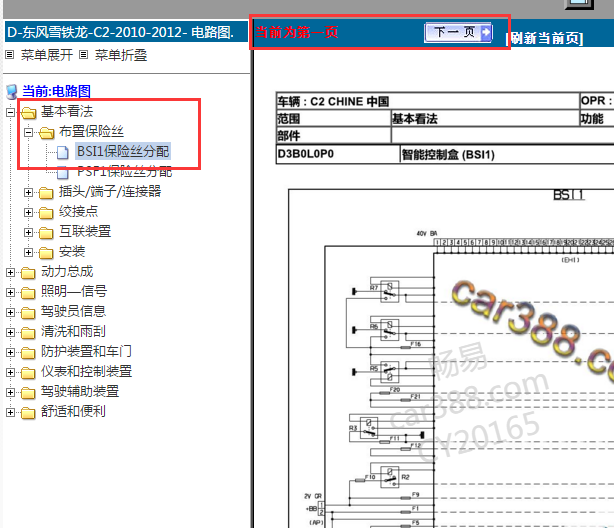
Task: Expand the 舒适和便利 tree node
Action: [11, 412]
